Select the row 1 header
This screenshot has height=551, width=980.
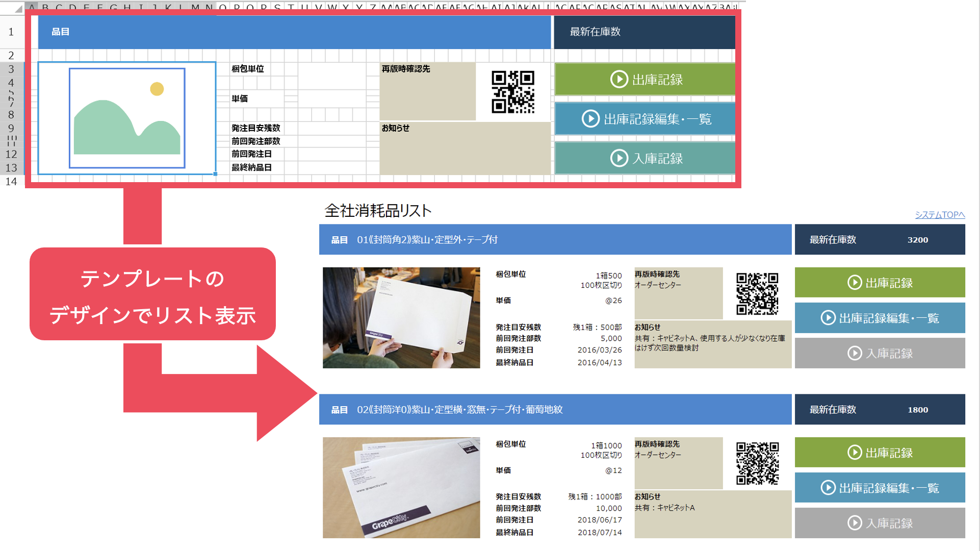(11, 32)
